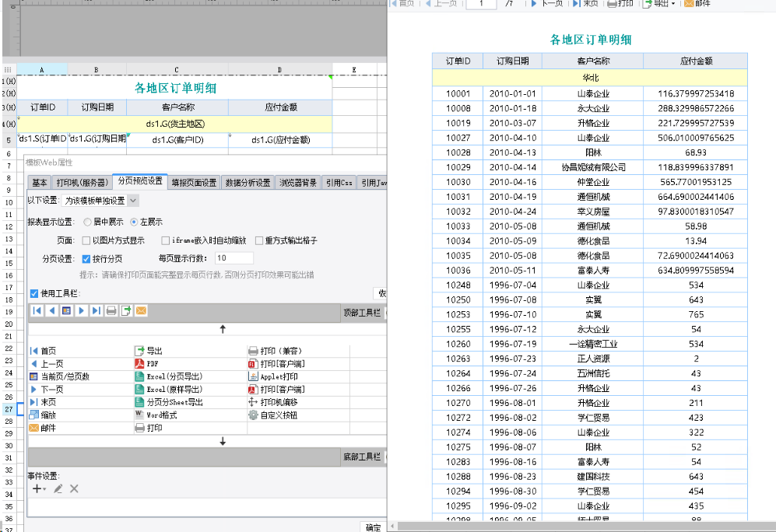Select 分页分Sheet导出 widget item
Screen dimensions: 776x532
(x=169, y=402)
